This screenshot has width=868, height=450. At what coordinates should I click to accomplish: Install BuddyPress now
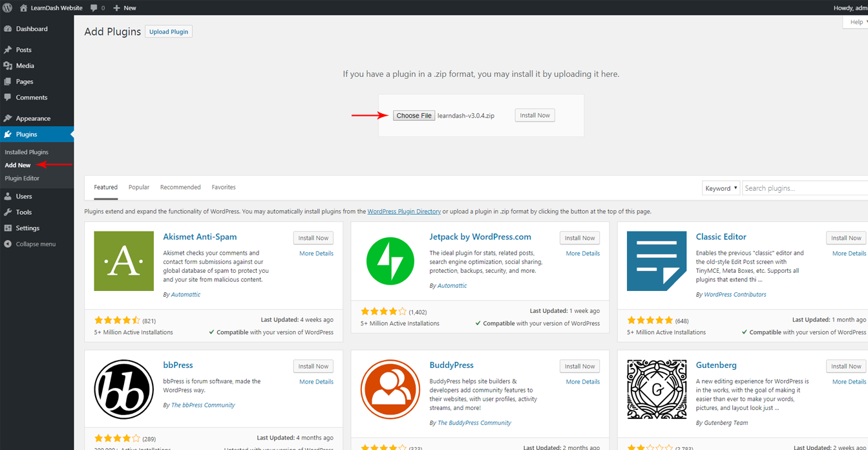click(580, 366)
